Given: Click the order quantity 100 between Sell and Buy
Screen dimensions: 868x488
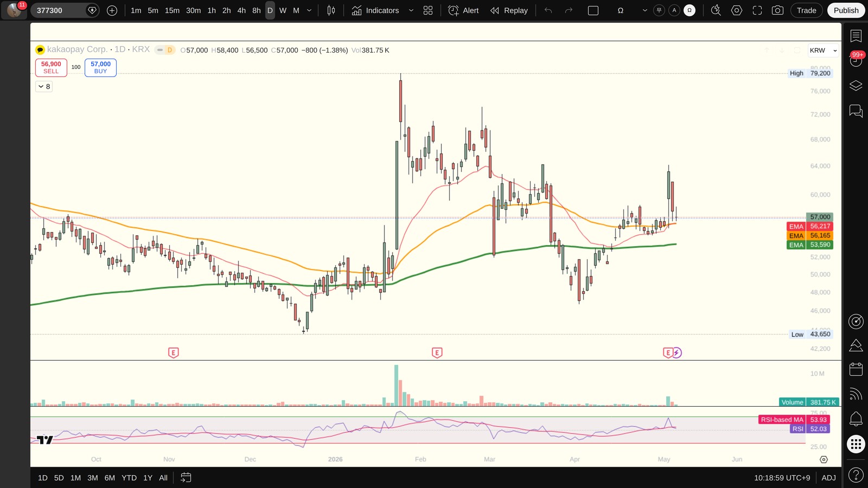Looking at the screenshot, I should 76,67.
